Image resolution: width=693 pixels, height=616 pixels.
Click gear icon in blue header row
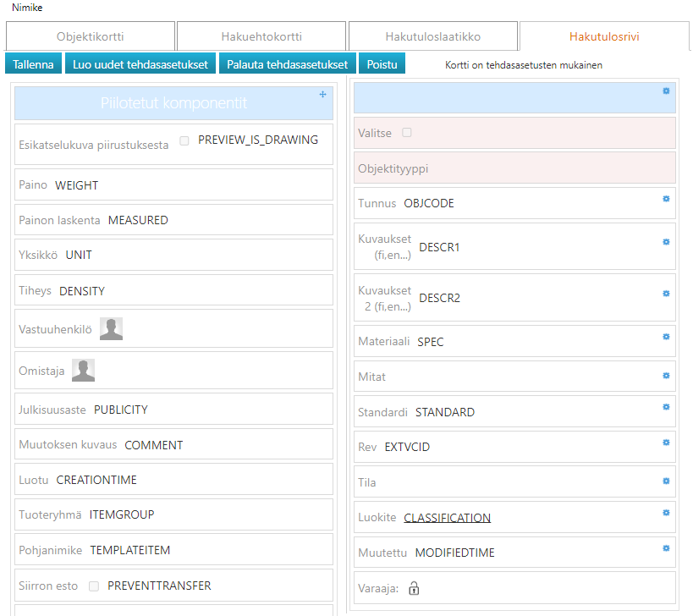pos(666,91)
